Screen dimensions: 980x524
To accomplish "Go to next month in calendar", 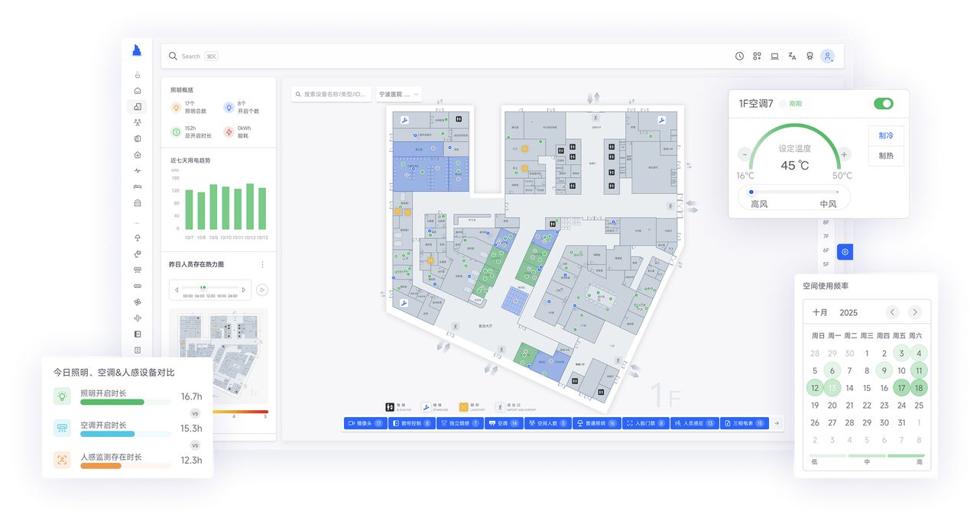I will (914, 312).
